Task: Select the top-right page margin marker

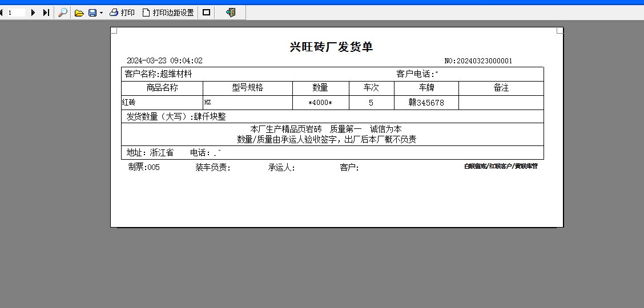Action: (560, 30)
